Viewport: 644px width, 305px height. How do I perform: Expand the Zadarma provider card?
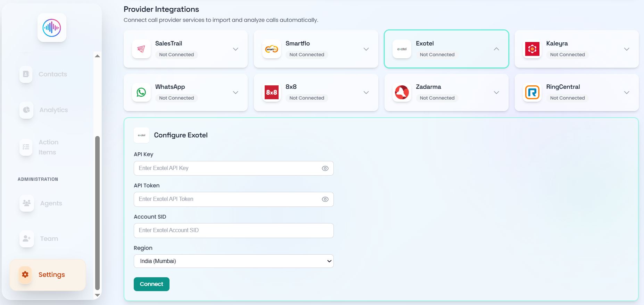click(x=496, y=92)
